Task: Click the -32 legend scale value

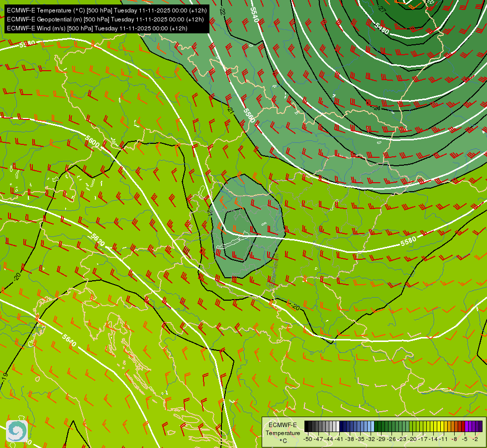Action: [371, 439]
